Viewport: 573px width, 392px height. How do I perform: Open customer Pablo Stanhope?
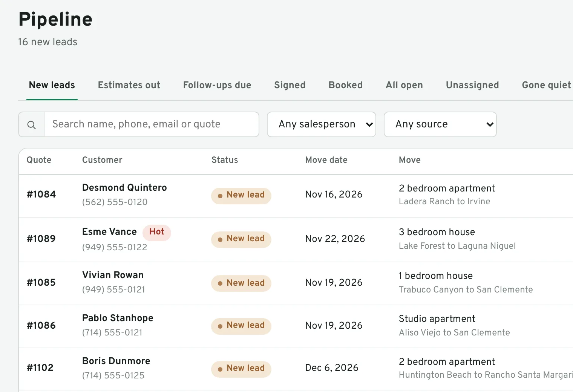(x=118, y=318)
